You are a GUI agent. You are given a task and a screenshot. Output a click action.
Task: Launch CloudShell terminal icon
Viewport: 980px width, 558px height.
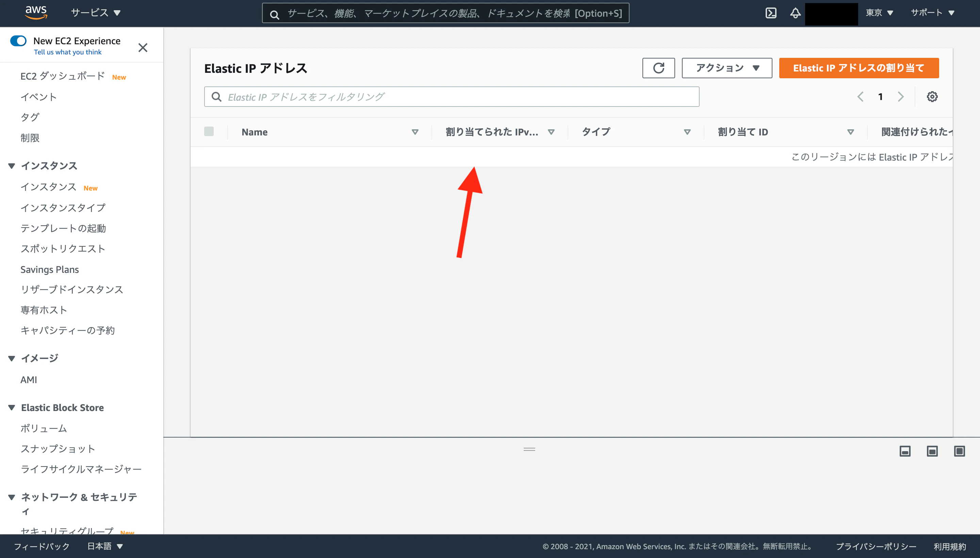(x=771, y=13)
